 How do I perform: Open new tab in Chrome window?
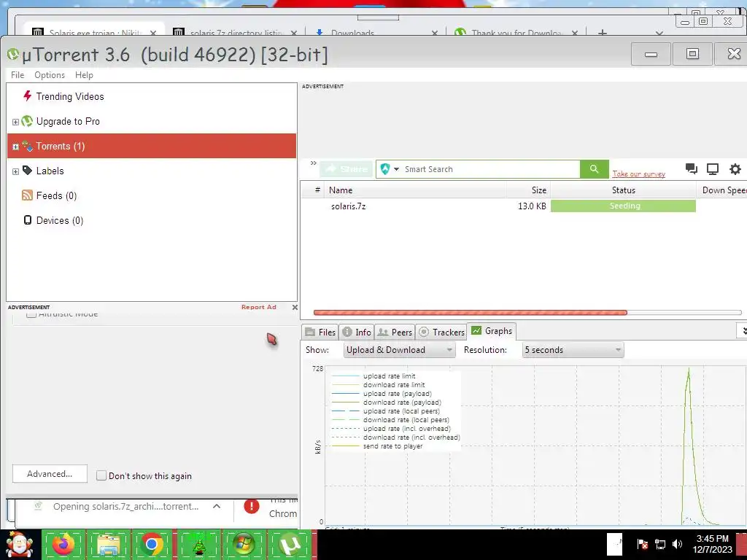[x=602, y=32]
